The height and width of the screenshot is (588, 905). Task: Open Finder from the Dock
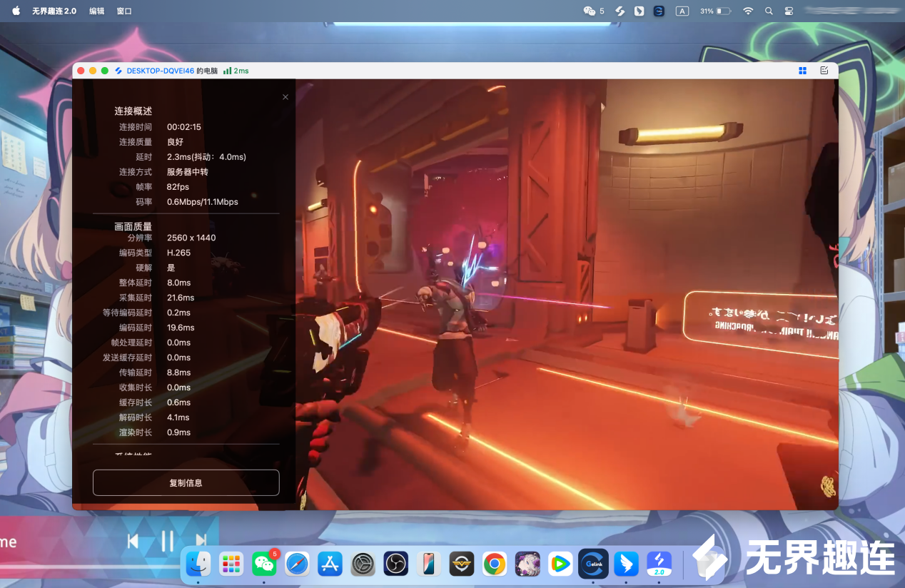coord(198,564)
